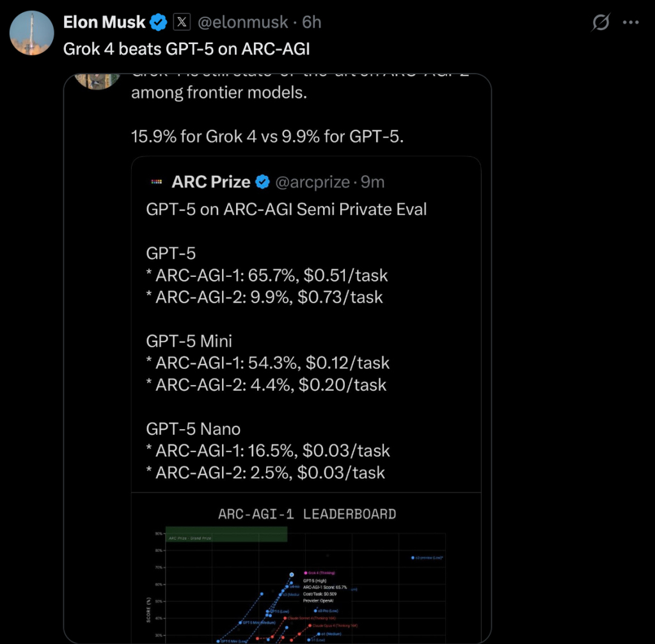The height and width of the screenshot is (644, 655).
Task: Click the 6h post timestamp
Action: (312, 23)
